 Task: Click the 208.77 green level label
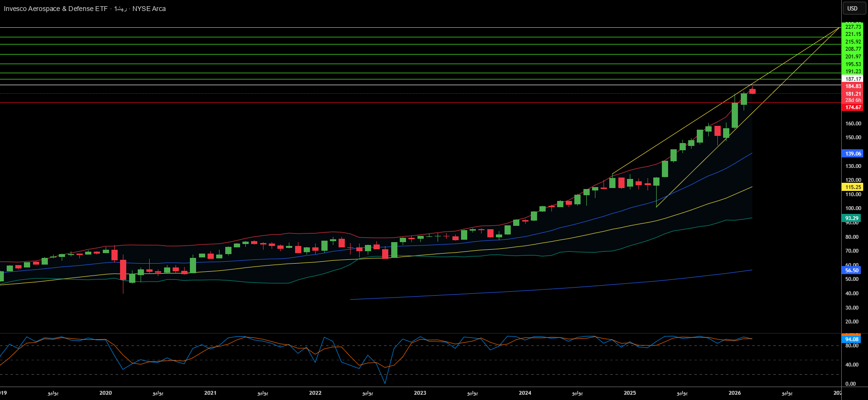coord(853,49)
